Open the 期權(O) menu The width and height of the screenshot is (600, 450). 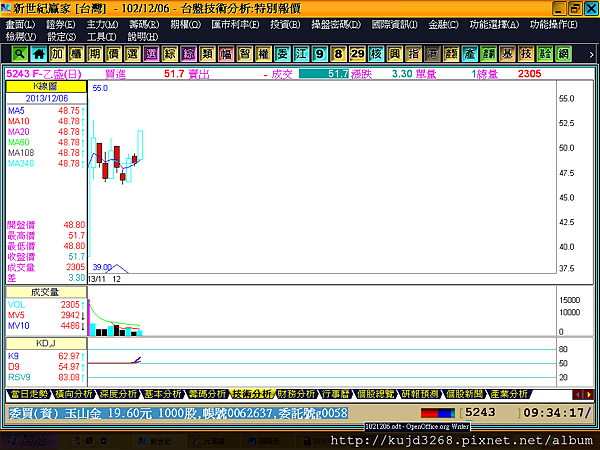pos(185,24)
